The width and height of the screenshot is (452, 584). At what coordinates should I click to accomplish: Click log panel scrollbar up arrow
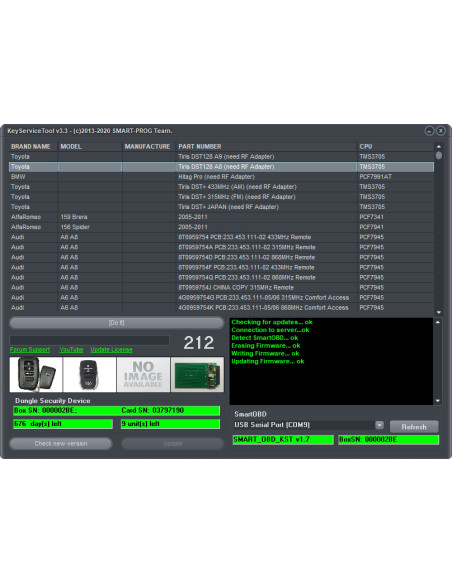(438, 322)
